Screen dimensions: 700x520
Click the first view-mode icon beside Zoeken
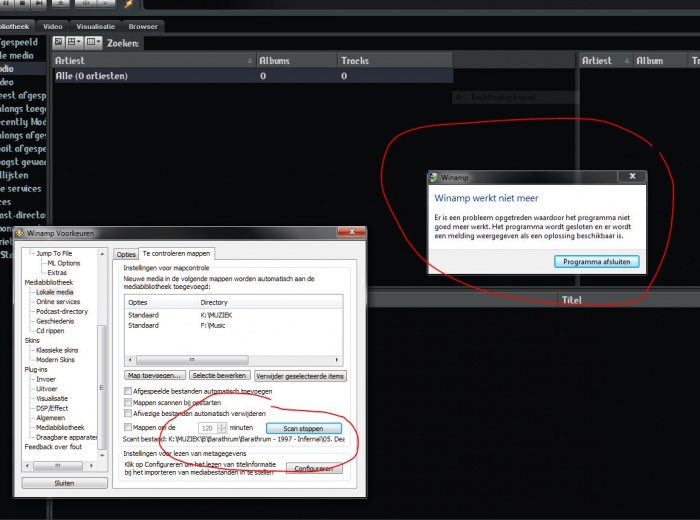(x=58, y=42)
